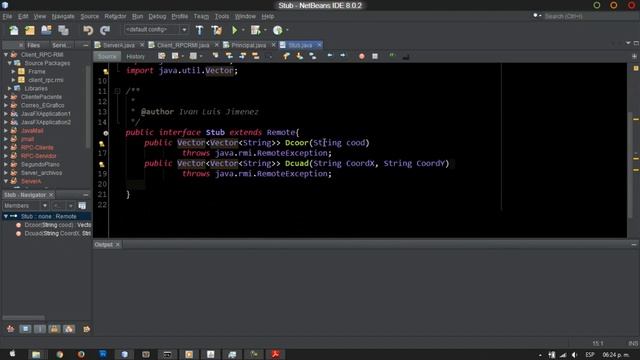Switch to the Files panel tab
640x360 pixels.
[x=33, y=45]
